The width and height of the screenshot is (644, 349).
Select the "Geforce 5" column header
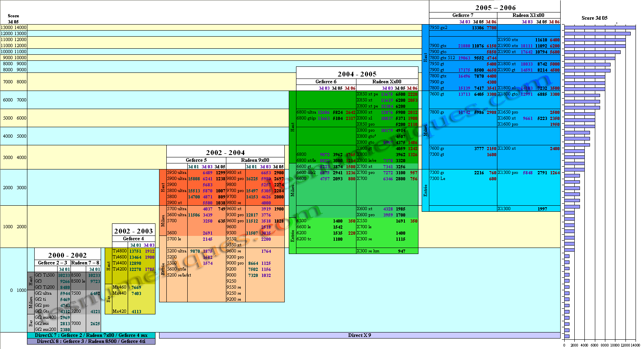pyautogui.click(x=196, y=160)
